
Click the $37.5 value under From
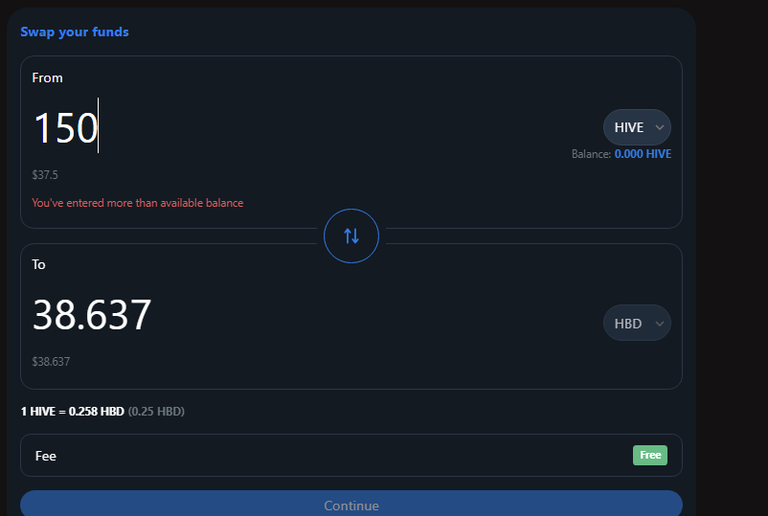[45, 175]
